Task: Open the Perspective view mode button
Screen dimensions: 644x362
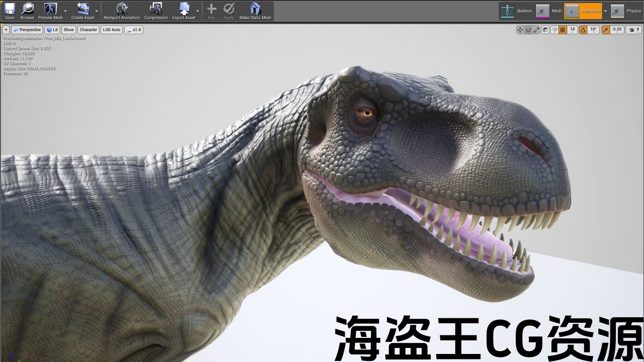Action: [27, 30]
